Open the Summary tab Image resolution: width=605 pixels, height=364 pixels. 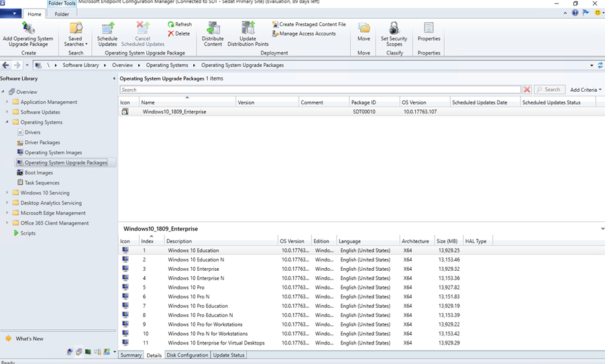click(x=131, y=355)
